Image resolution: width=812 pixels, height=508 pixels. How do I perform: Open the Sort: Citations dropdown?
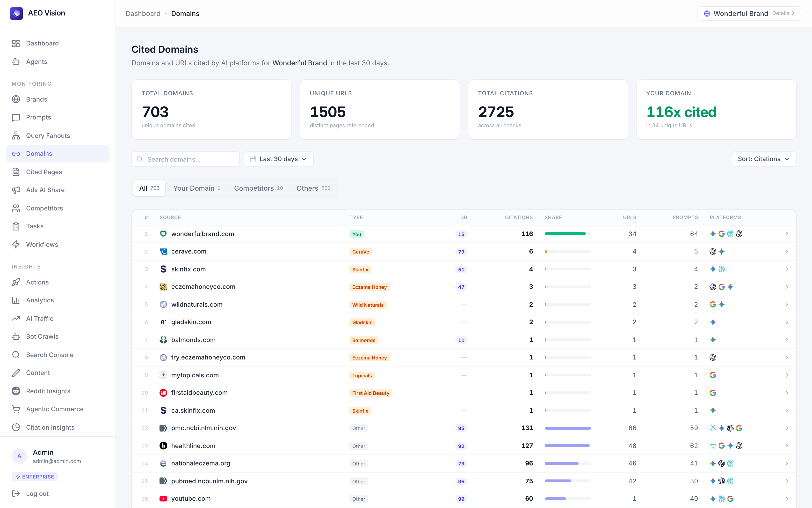pyautogui.click(x=764, y=159)
